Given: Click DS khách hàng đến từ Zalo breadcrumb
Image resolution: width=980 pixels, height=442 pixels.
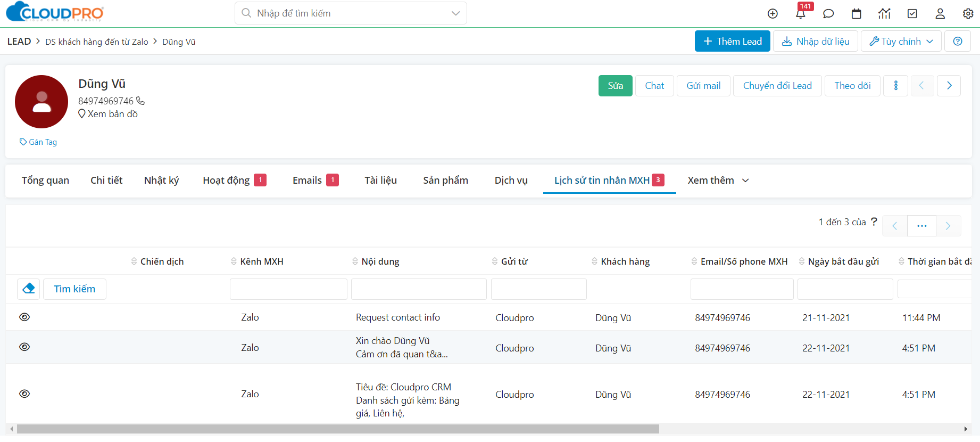Looking at the screenshot, I should click(x=97, y=42).
